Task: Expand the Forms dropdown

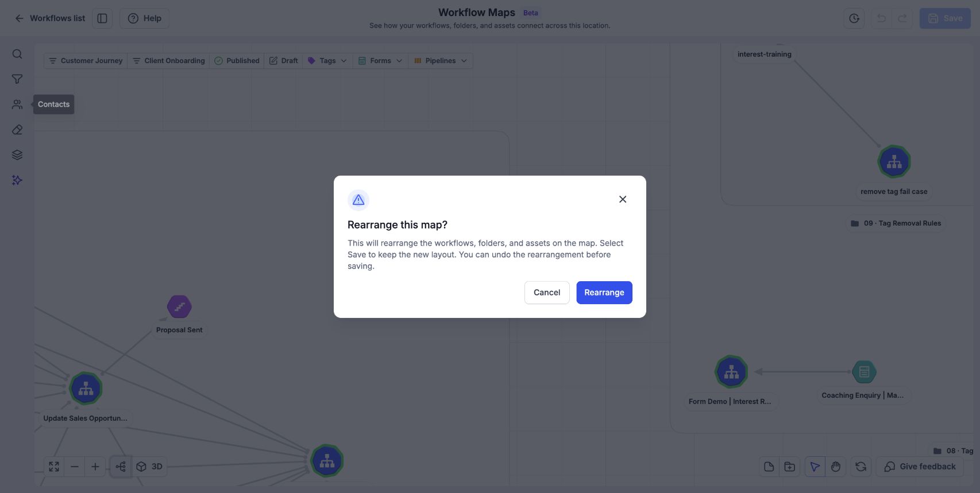Action: click(x=380, y=61)
